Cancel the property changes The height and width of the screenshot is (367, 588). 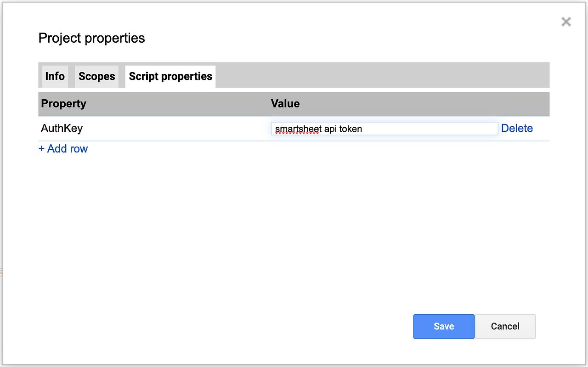coord(505,327)
